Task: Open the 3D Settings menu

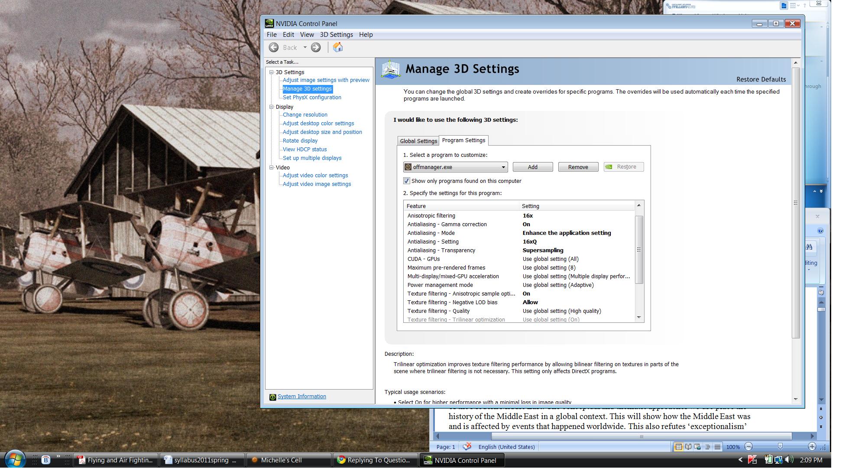Action: pos(336,35)
